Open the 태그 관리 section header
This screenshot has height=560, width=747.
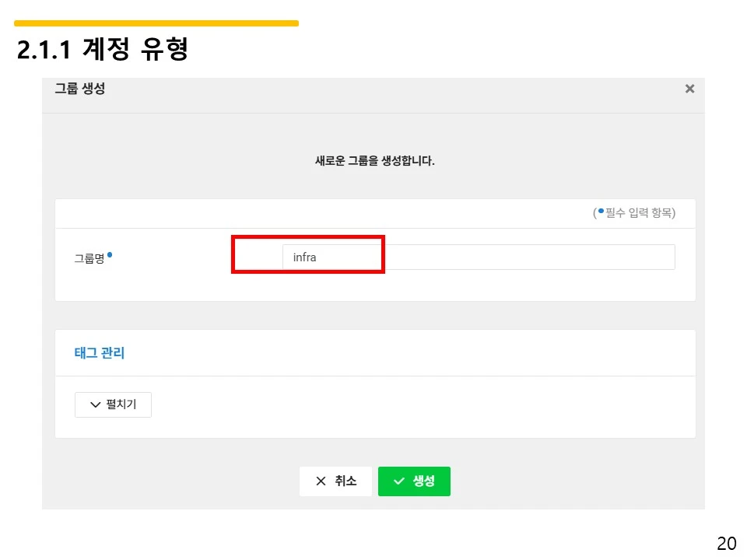coord(100,352)
